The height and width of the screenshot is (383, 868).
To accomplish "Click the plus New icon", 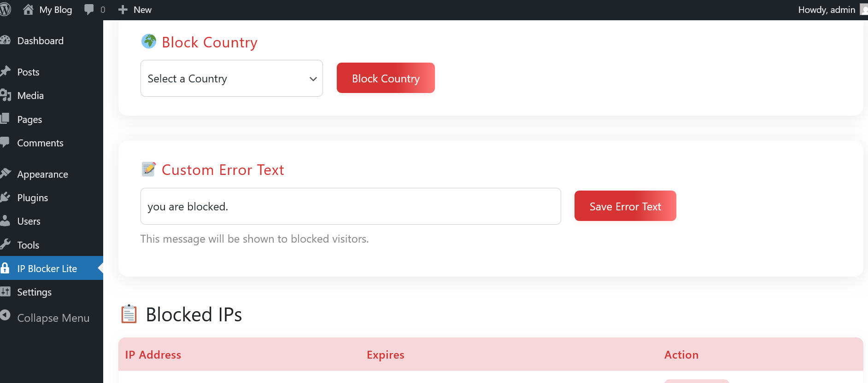I will pyautogui.click(x=123, y=10).
